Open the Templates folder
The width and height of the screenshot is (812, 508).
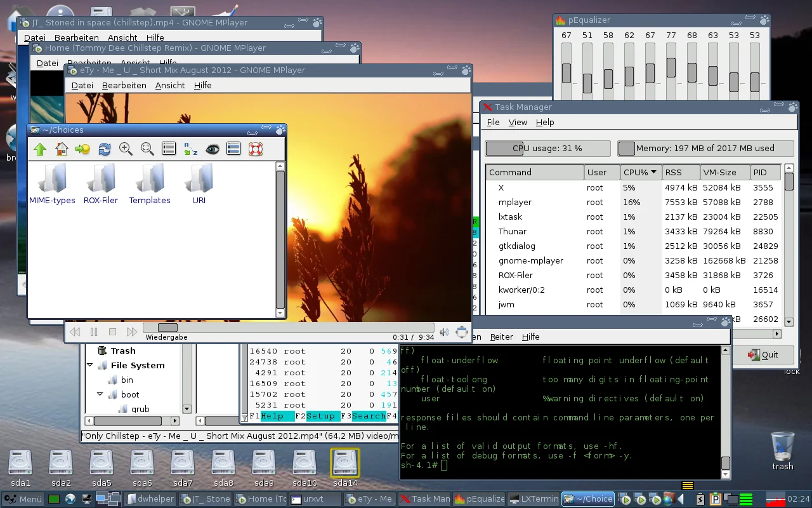150,184
